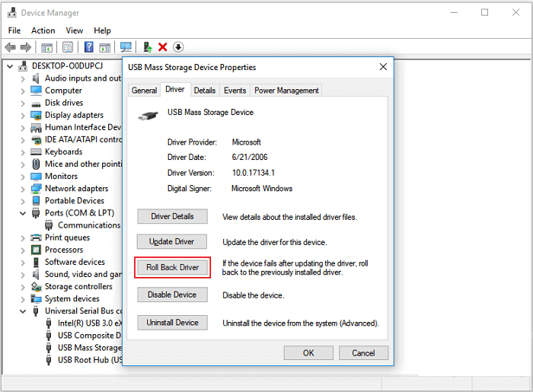Expand the Software devices node arrow
Viewport: 533px width, 392px height.
pyautogui.click(x=23, y=263)
